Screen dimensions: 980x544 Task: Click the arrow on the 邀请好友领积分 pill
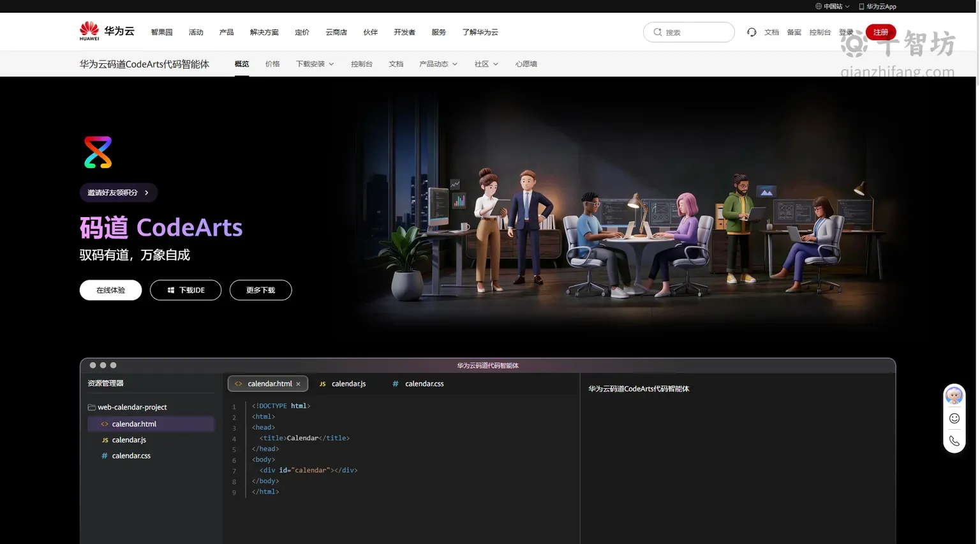(147, 193)
